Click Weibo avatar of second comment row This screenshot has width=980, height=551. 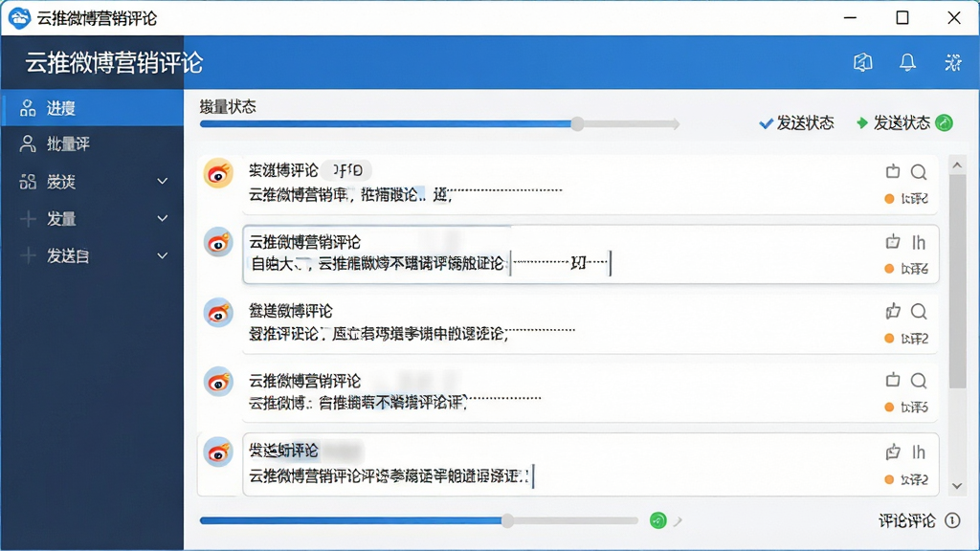tap(218, 242)
